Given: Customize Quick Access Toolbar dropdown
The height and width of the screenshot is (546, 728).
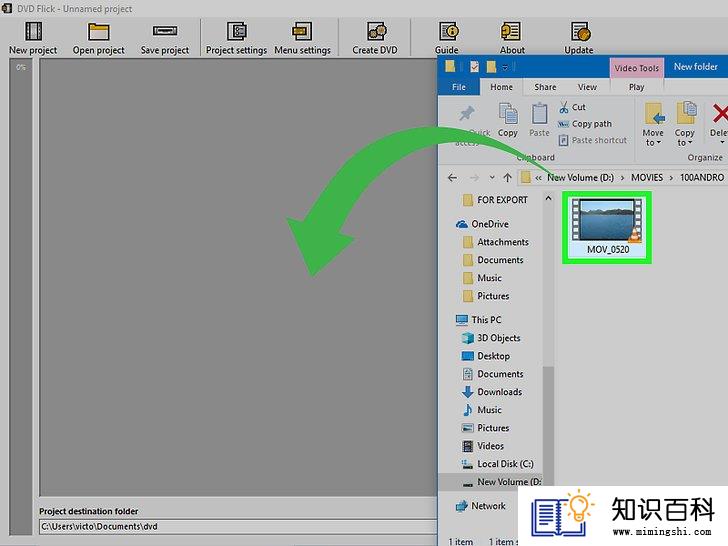Looking at the screenshot, I should 505,68.
